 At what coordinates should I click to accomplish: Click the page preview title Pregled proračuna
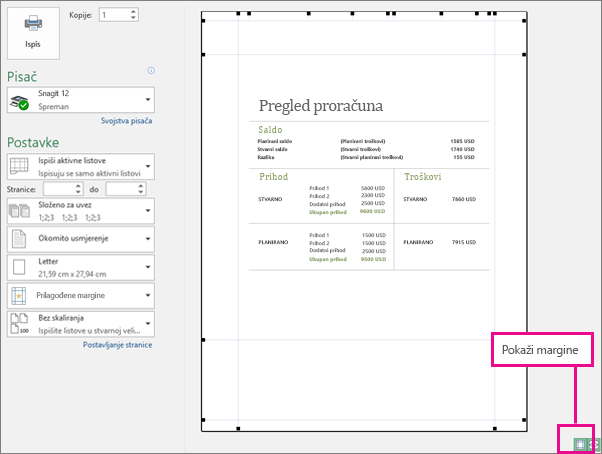(x=321, y=106)
